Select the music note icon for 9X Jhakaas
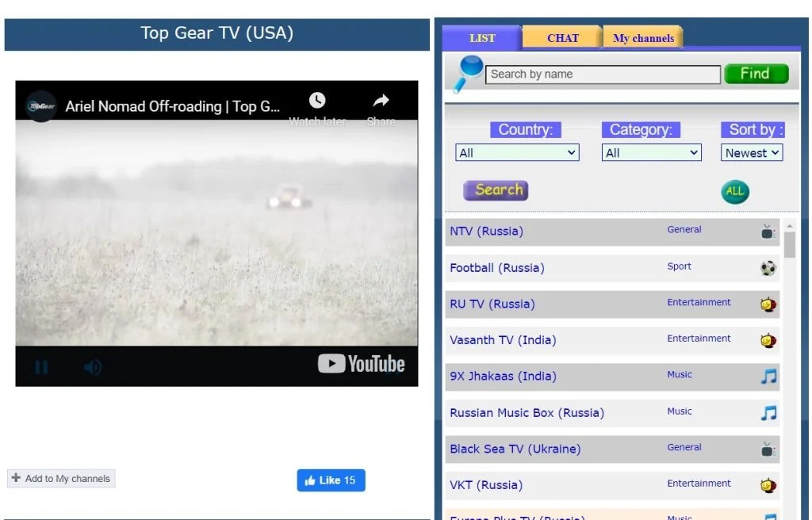Image resolution: width=812 pixels, height=520 pixels. coord(768,377)
